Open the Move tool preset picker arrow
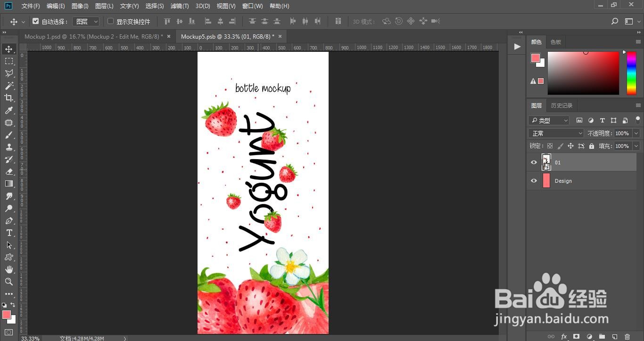644x341 pixels. [23, 22]
